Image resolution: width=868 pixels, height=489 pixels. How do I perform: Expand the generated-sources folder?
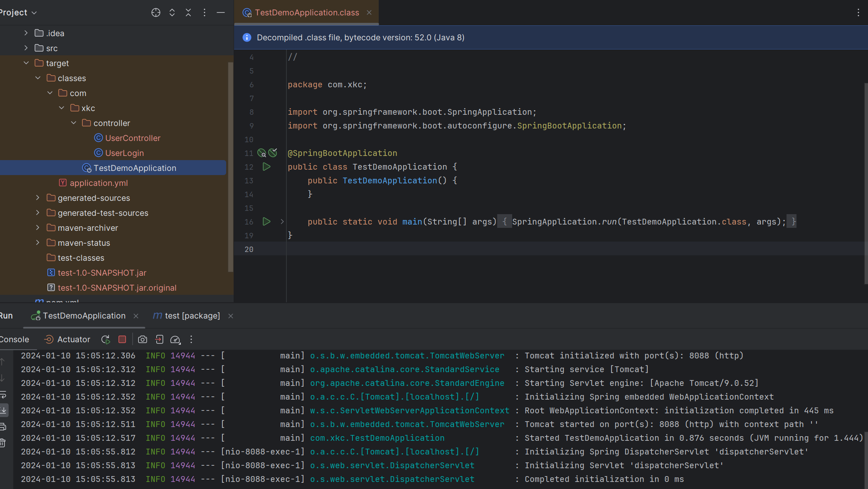[x=38, y=198]
